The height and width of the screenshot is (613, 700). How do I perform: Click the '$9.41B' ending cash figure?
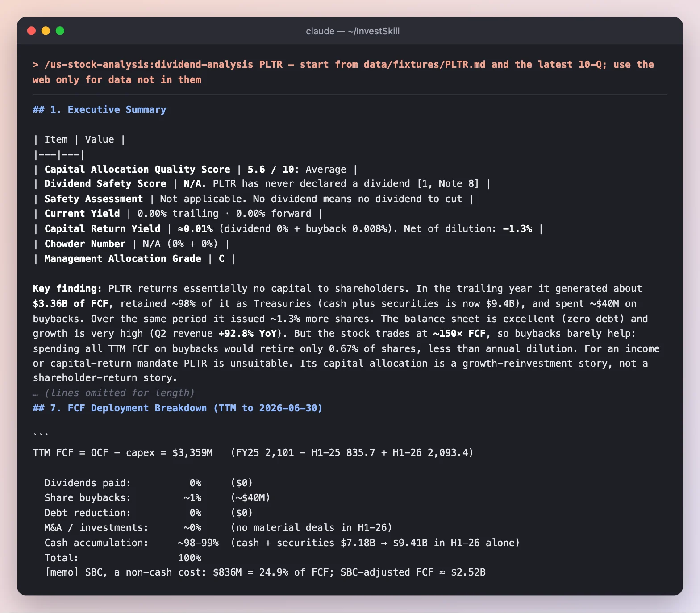coord(410,543)
